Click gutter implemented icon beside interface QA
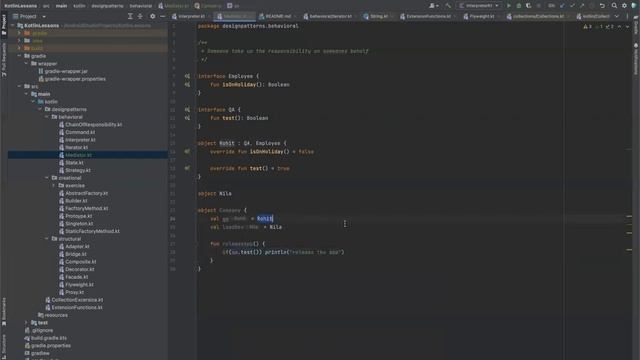The width and height of the screenshot is (640, 360). point(187,109)
